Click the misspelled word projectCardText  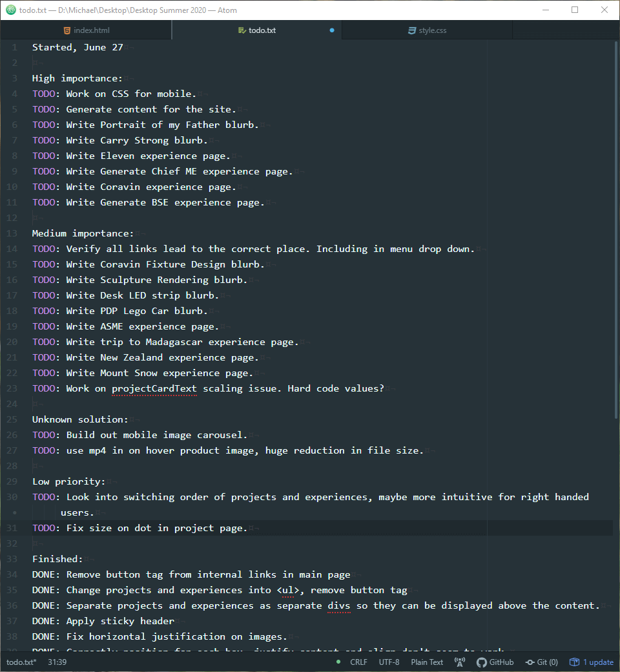(154, 388)
